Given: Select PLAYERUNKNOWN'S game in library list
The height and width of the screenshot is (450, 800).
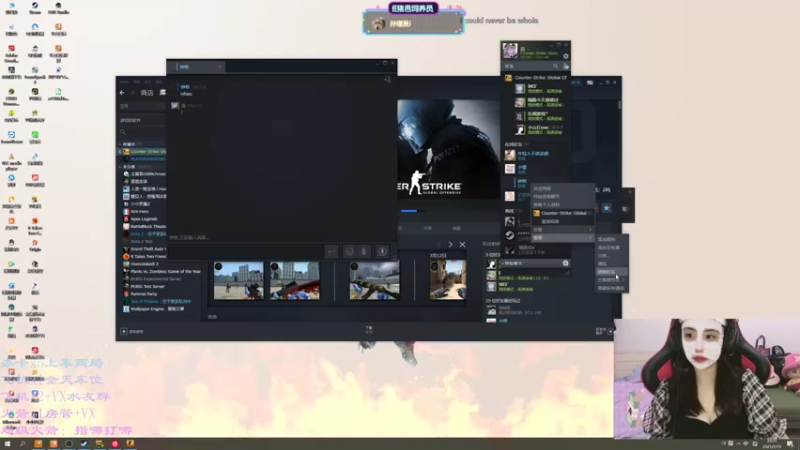Looking at the screenshot, I should (144, 159).
